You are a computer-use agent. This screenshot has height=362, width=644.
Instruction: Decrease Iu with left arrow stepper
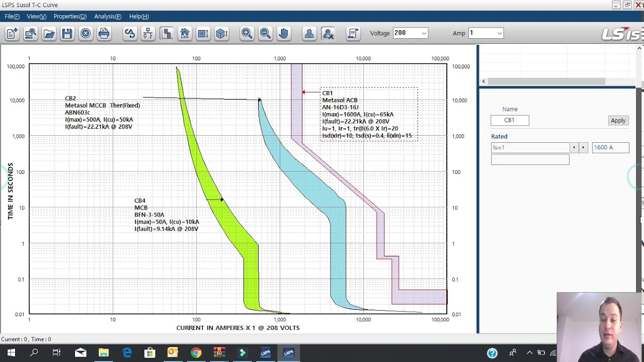coord(574,147)
